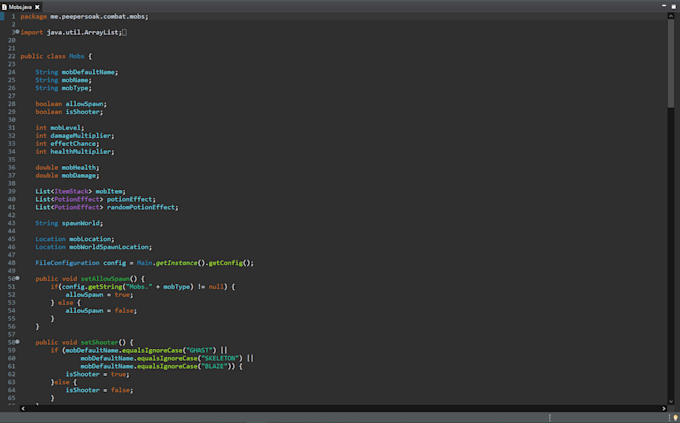Collapse the setAllowSpawn method

[x=18, y=279]
